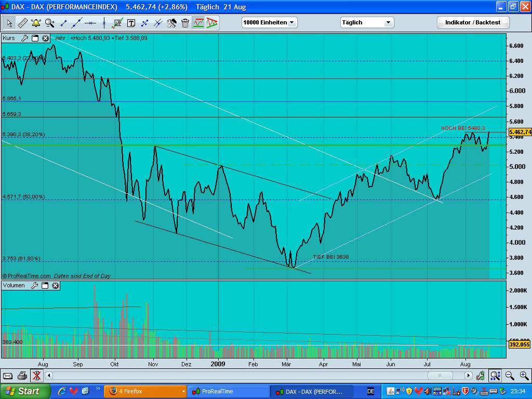Click the 5.462,74 current price label
Viewport: 532px width, 399px height.
click(520, 132)
